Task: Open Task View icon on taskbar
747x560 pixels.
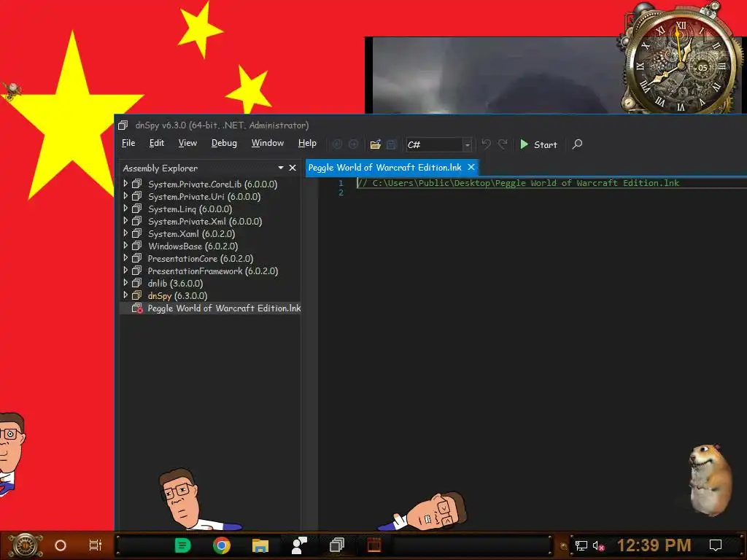Action: (96, 545)
